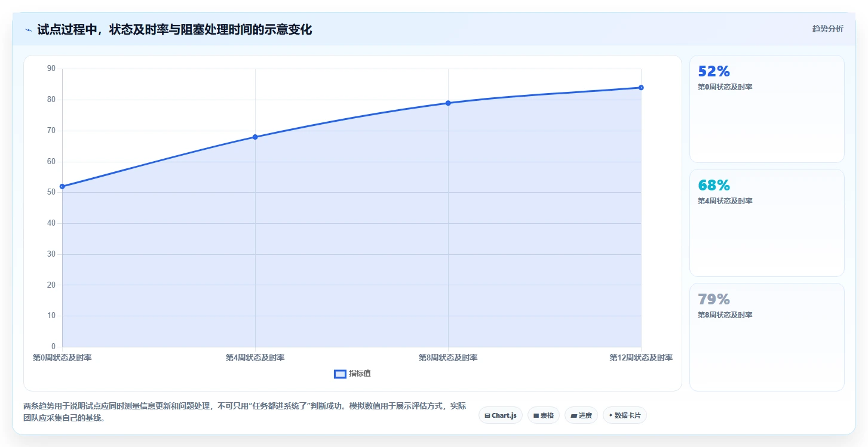The width and height of the screenshot is (868, 447).
Task: Select the 第4周 data point at 68
Action: pos(255,137)
